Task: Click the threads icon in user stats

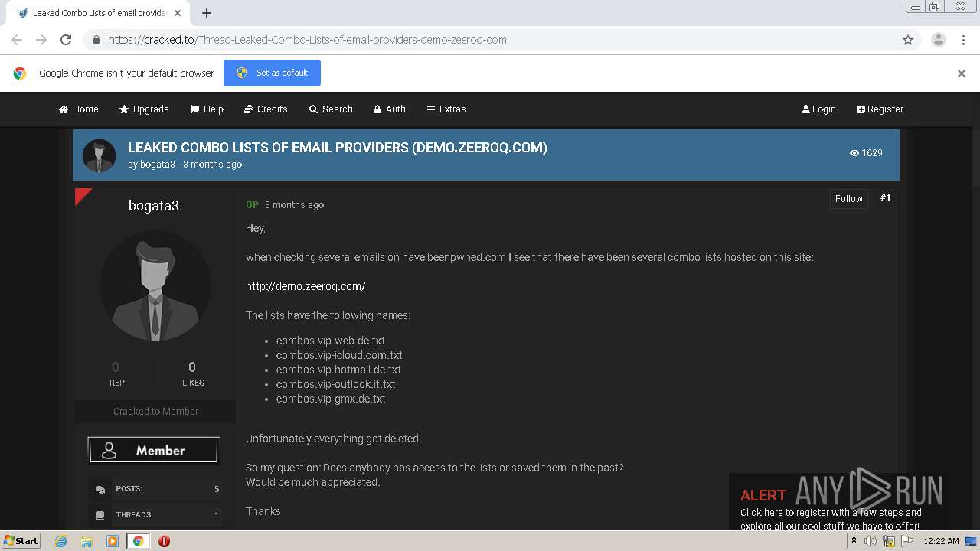Action: tap(100, 515)
